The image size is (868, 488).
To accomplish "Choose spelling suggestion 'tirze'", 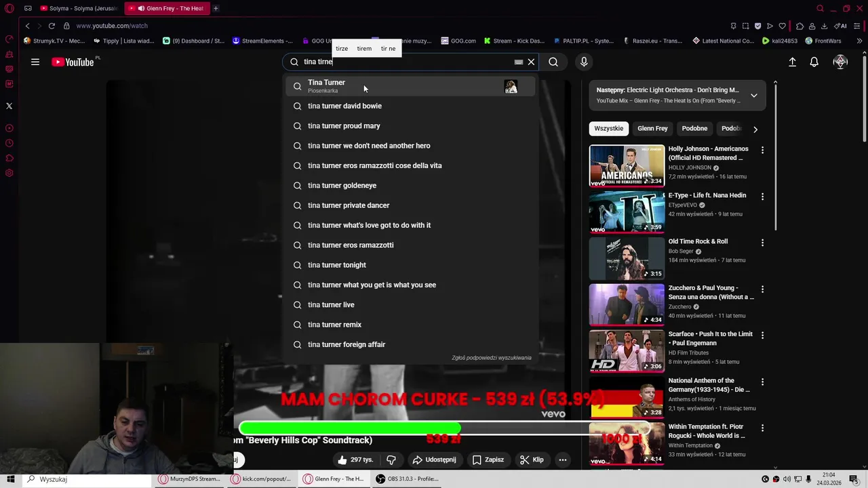I will pyautogui.click(x=342, y=49).
